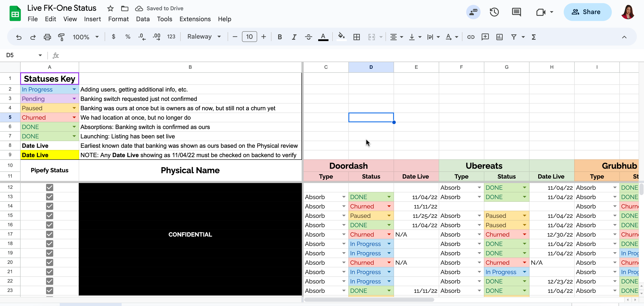Open version history clock icon

pos(494,12)
